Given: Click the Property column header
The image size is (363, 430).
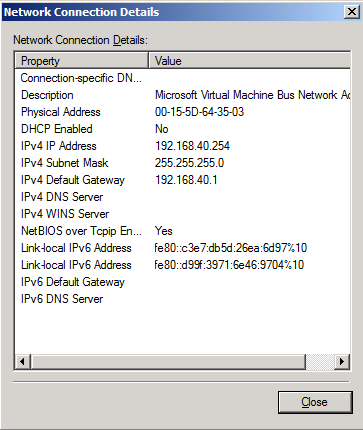Looking at the screenshot, I should tap(82, 61).
